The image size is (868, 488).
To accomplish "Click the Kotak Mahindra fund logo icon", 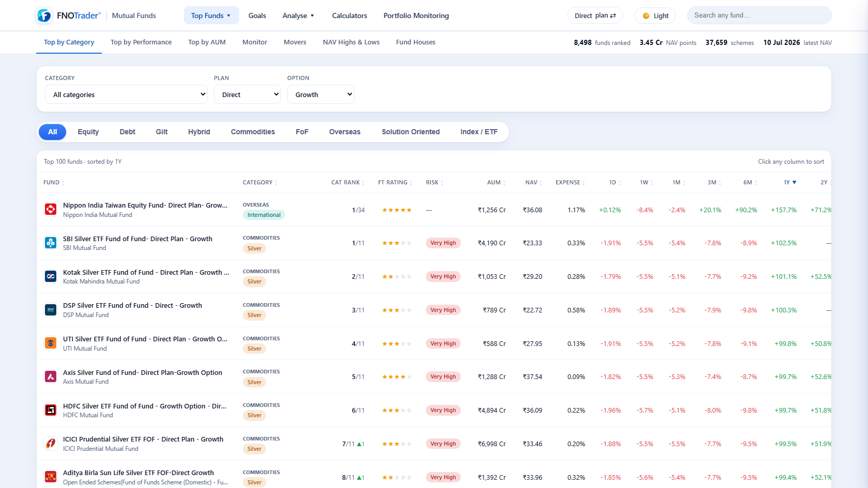I will point(51,276).
